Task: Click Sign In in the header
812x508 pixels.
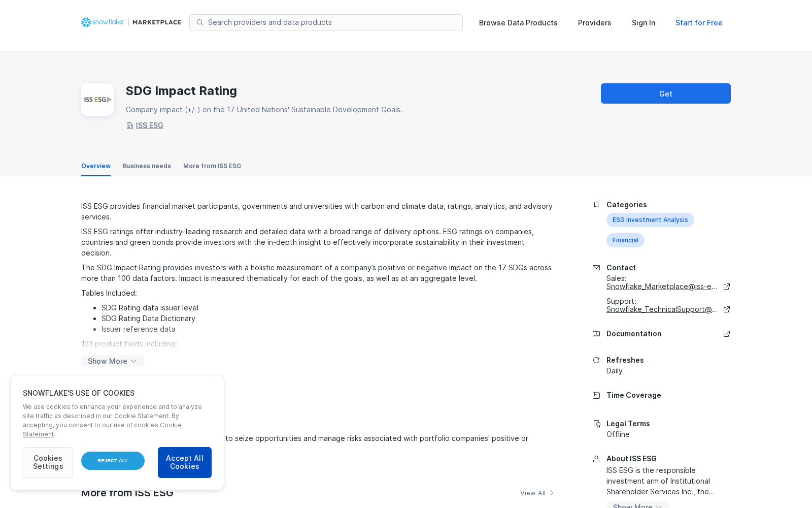Action: pos(644,23)
